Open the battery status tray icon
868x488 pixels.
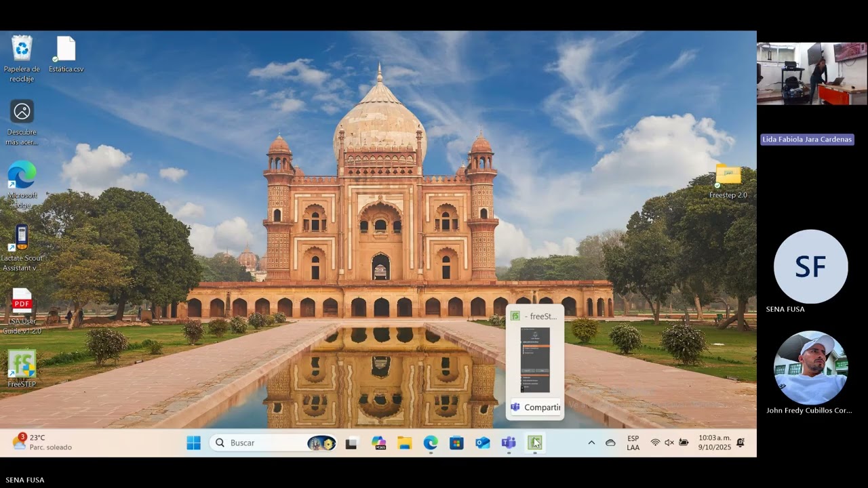684,443
